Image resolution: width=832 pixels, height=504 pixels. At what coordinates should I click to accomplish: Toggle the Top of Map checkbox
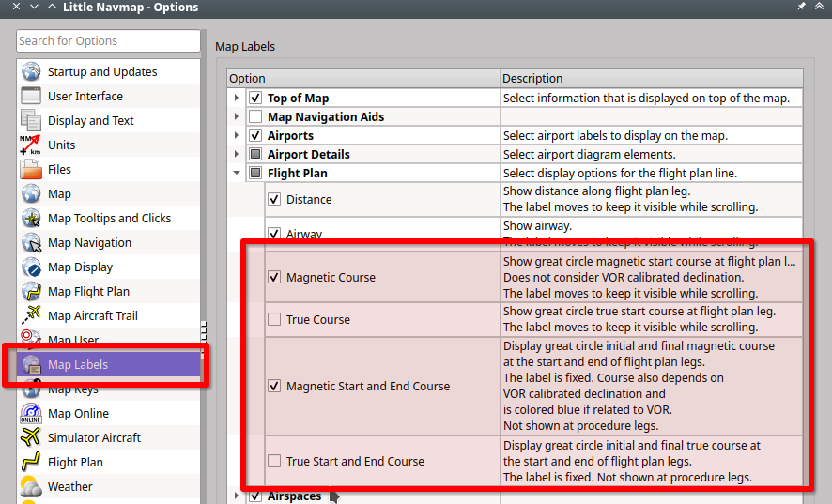coord(255,99)
